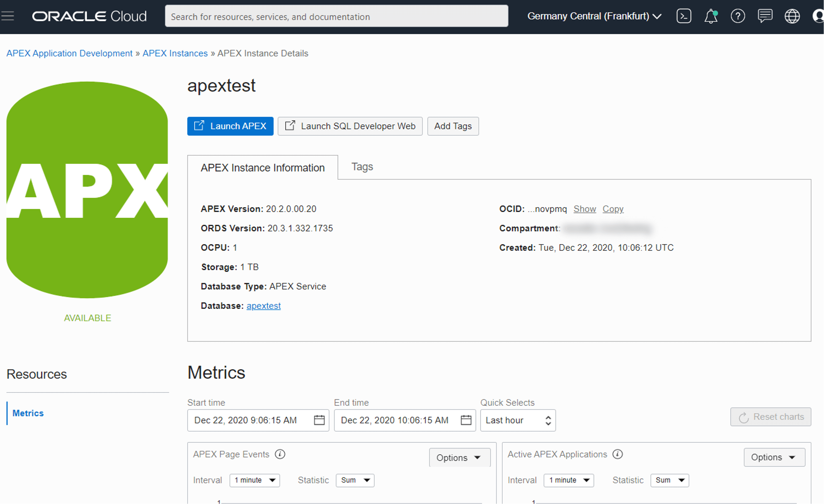This screenshot has width=824, height=504.
Task: Click the apextest instance title
Action: tap(221, 86)
